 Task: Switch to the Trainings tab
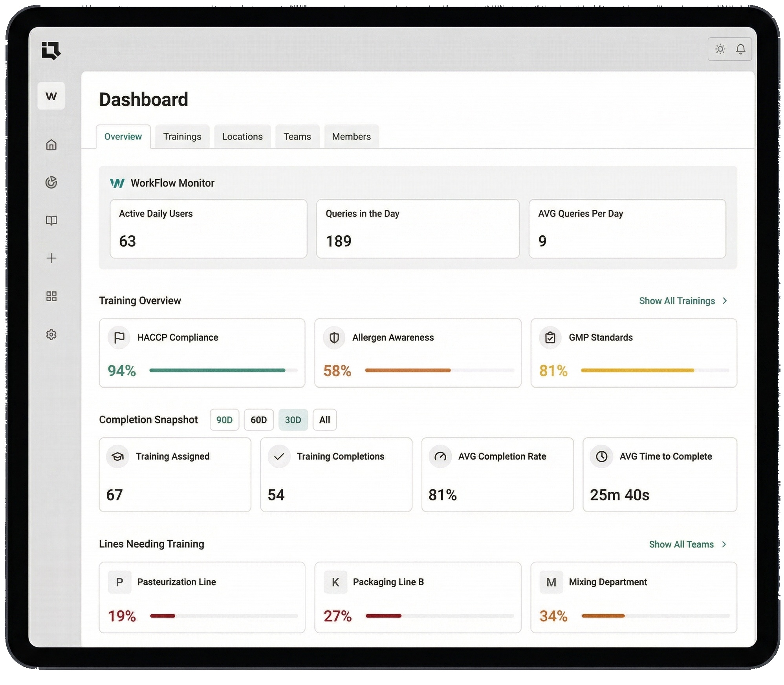[182, 136]
